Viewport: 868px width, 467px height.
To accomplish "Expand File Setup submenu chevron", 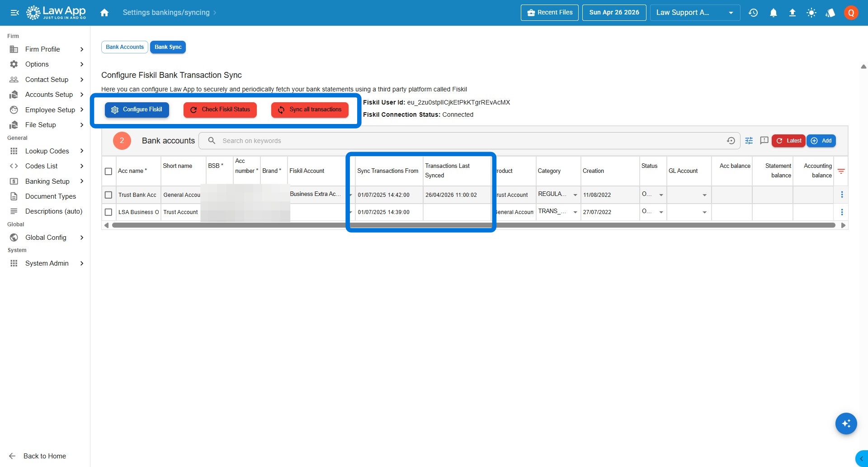I will (82, 125).
